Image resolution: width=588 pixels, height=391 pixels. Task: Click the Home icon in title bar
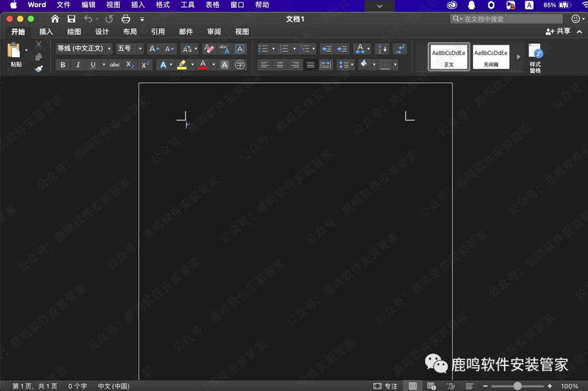coord(55,19)
